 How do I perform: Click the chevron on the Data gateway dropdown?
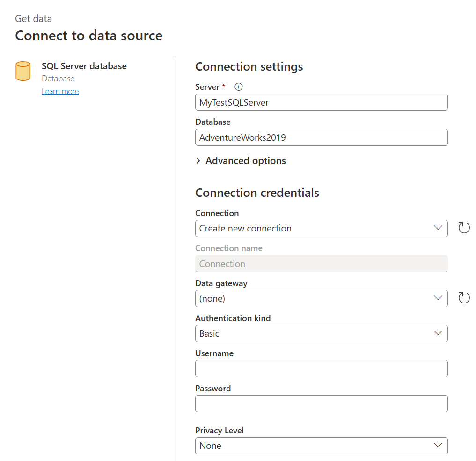point(438,298)
